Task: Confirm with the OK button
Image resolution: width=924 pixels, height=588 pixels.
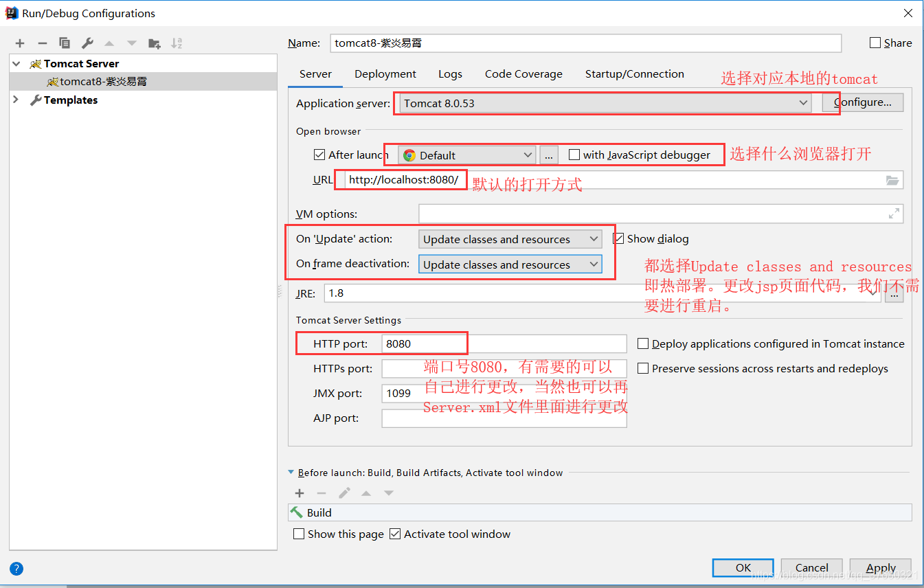Action: click(x=743, y=567)
